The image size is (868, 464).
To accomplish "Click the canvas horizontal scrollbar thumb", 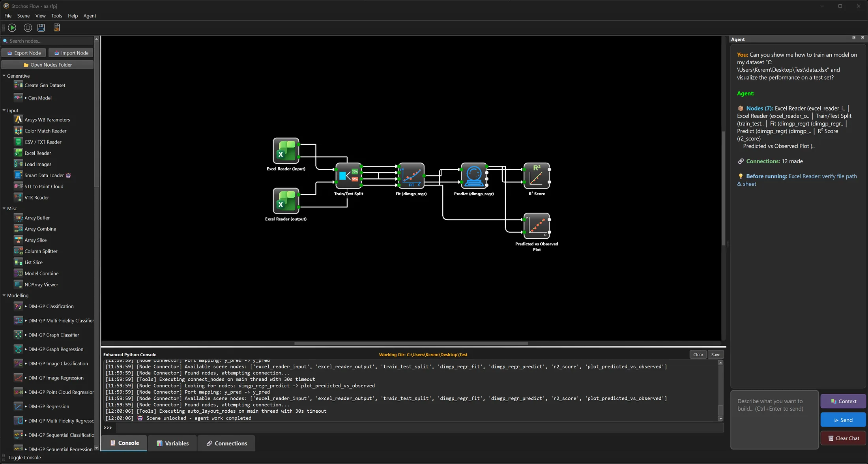I will point(411,343).
